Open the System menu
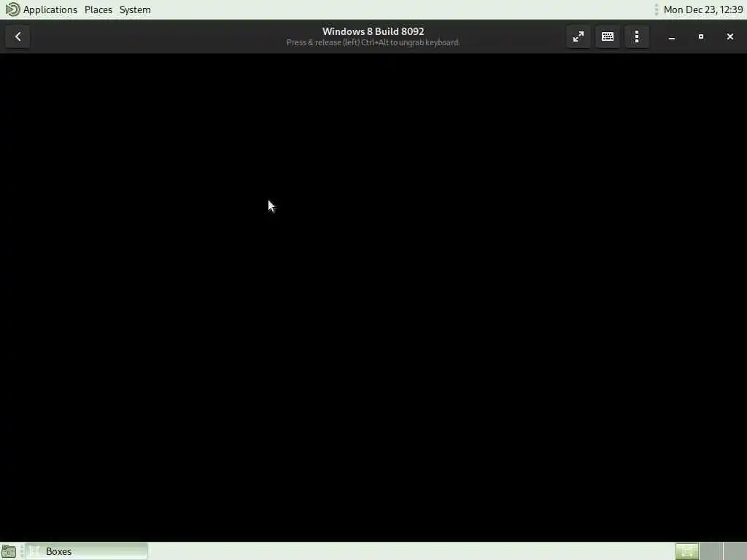 coord(135,9)
